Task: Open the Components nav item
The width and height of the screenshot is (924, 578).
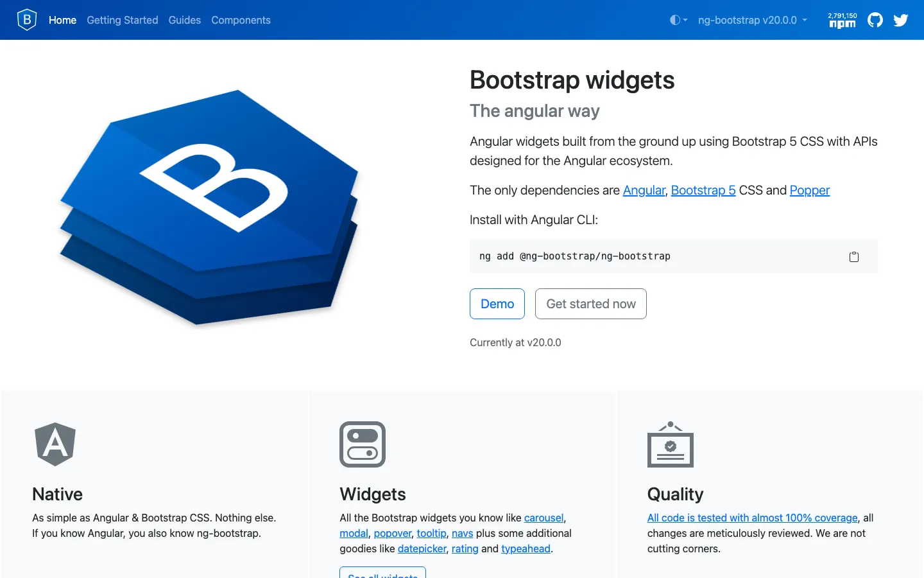Action: [241, 20]
